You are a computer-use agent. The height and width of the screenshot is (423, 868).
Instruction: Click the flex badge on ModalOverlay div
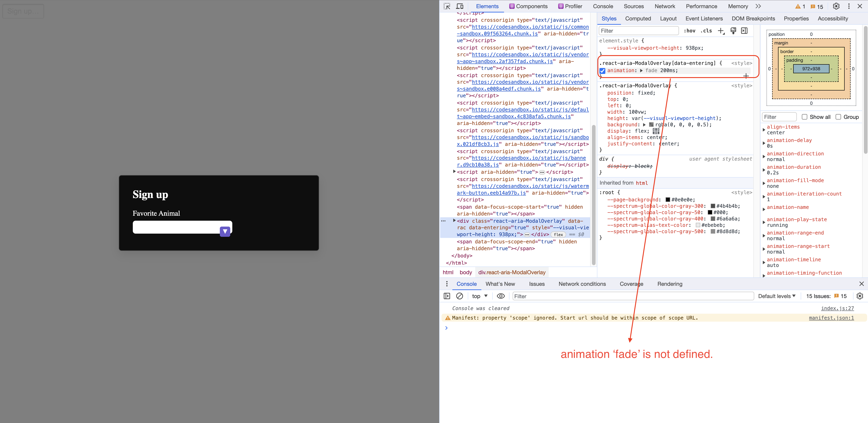pyautogui.click(x=558, y=235)
